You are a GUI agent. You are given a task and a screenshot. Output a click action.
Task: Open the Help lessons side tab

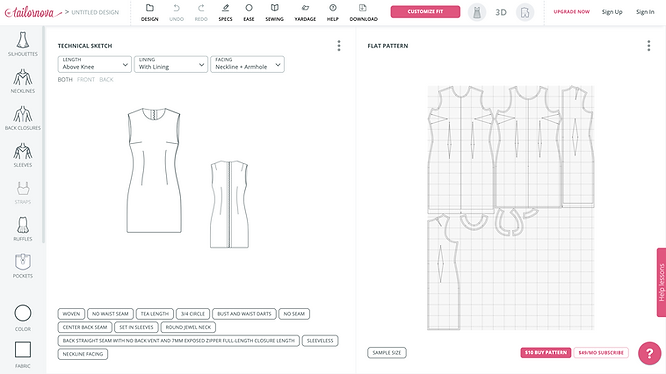pos(661,282)
